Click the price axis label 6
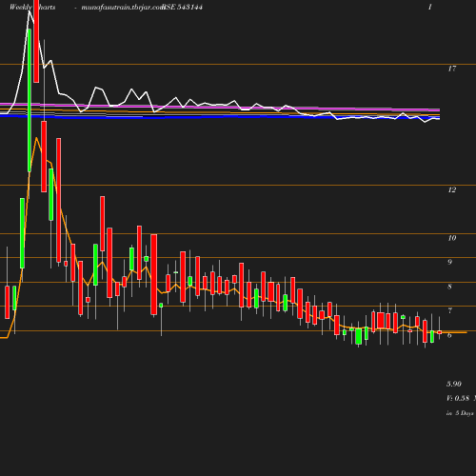This screenshot has height=476, width=476. (449, 335)
